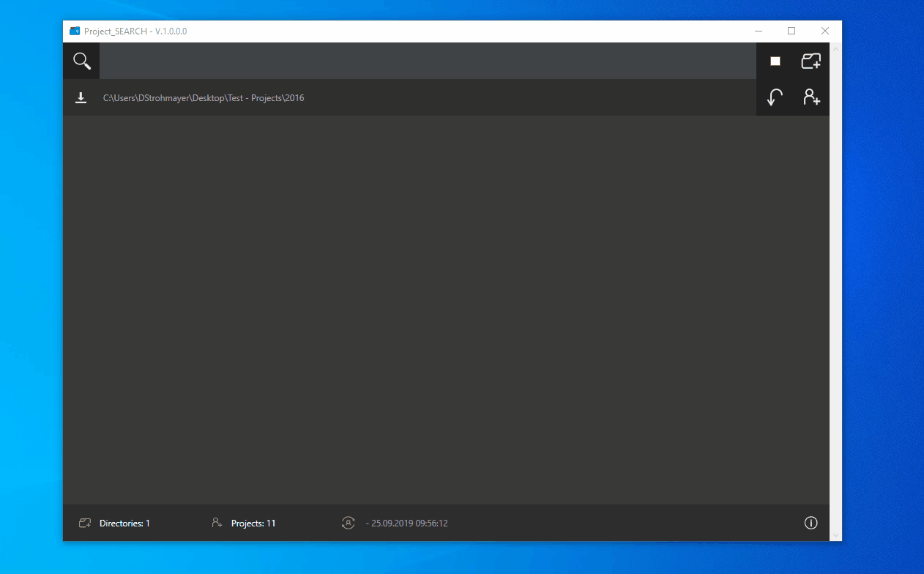
Task: Click the refresh user sync icon
Action: [349, 523]
